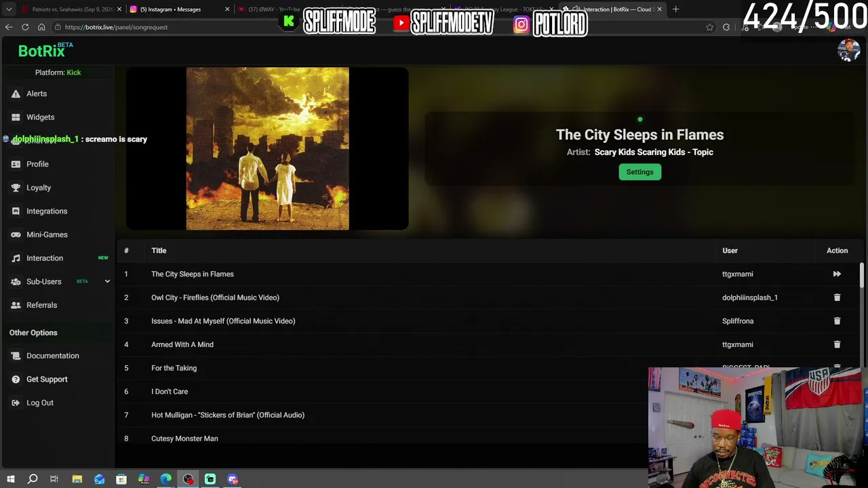Go to the Profile page icon
Image resolution: width=868 pixels, height=488 pixels.
click(x=16, y=164)
